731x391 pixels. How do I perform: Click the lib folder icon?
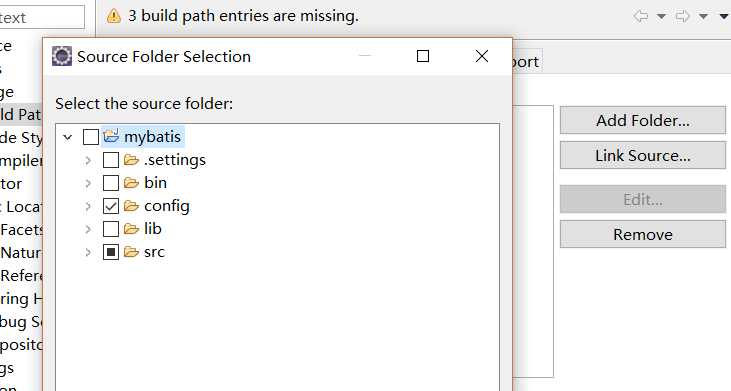click(x=131, y=229)
